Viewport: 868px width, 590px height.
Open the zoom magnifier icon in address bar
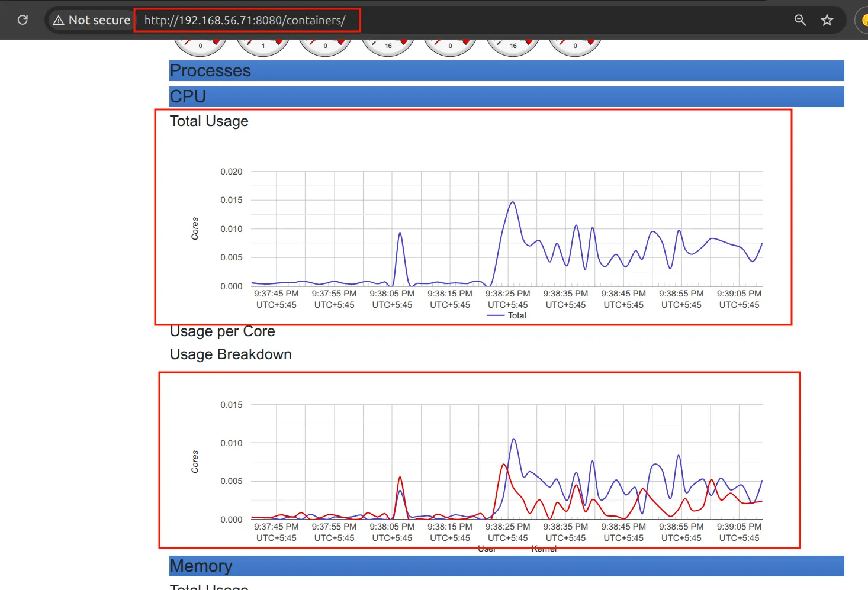coord(800,20)
